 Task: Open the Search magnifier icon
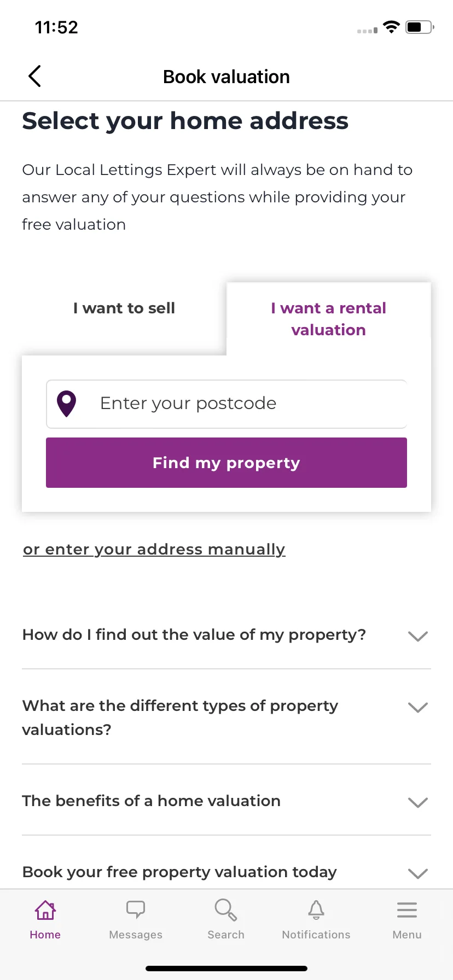pyautogui.click(x=226, y=910)
